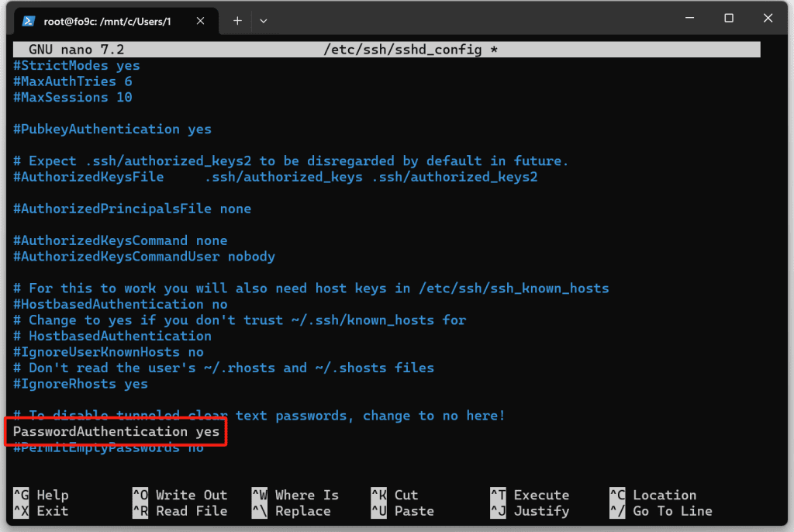
Task: Click the ^X Exit shortcut label
Action: coord(41,511)
